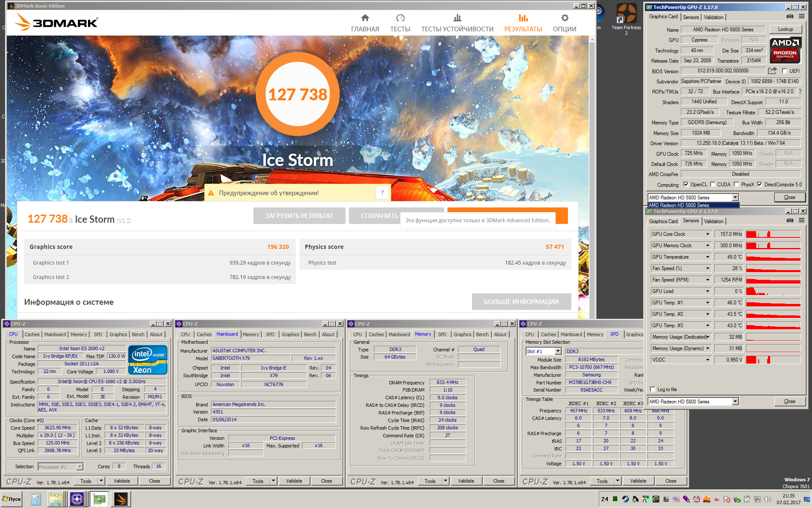This screenshot has width=812, height=508.
Task: Click БОЛЬШЕ ИНФОРМАЦИИ button
Action: [521, 302]
